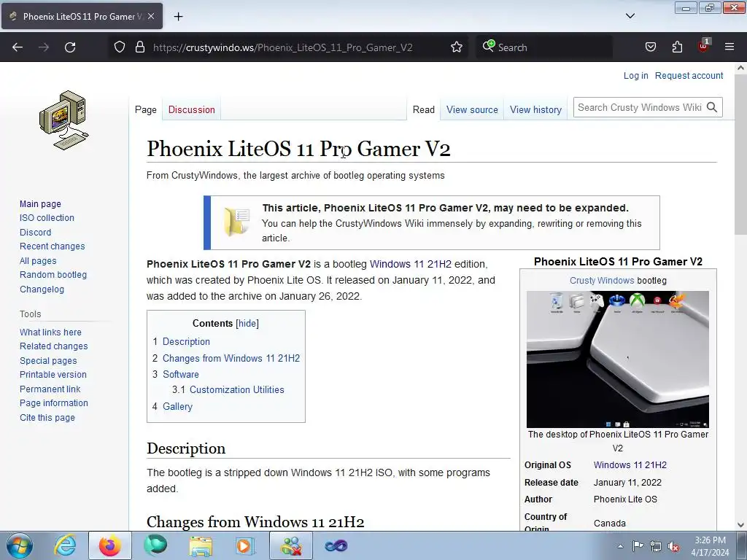Open the Changelog link

point(42,289)
